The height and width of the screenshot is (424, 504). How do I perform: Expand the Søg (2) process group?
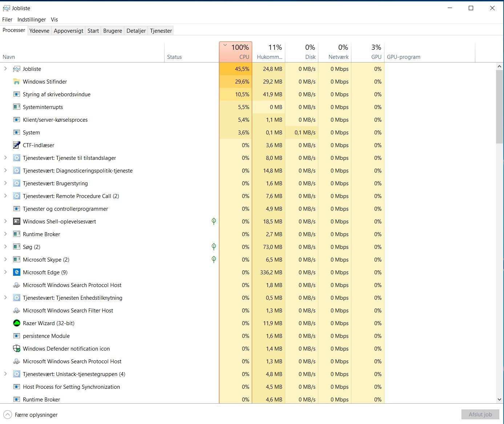click(5, 247)
